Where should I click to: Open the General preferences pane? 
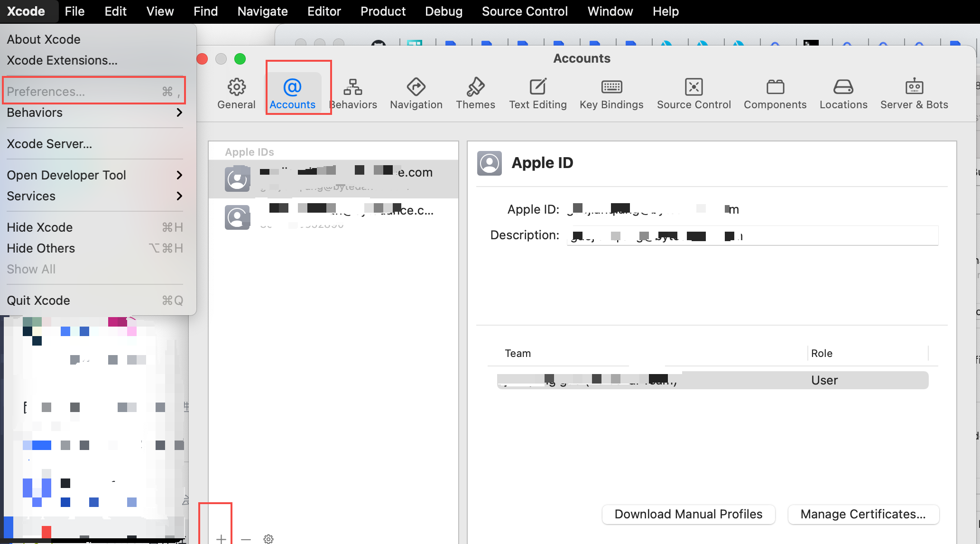(x=236, y=94)
